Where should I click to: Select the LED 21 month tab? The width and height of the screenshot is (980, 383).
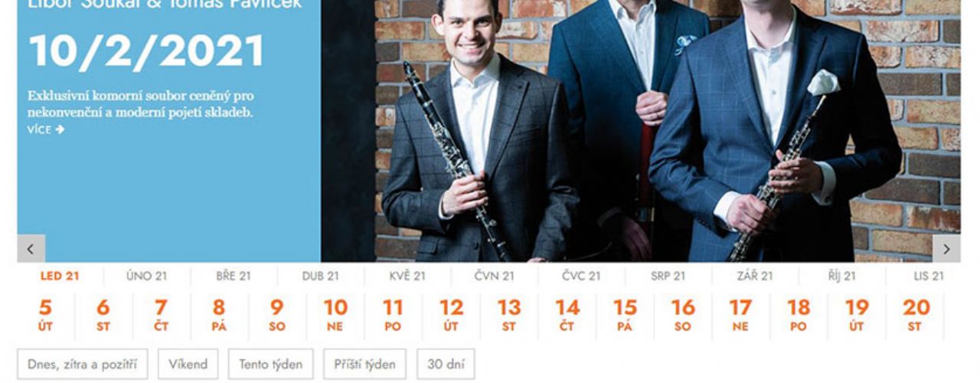(60, 276)
